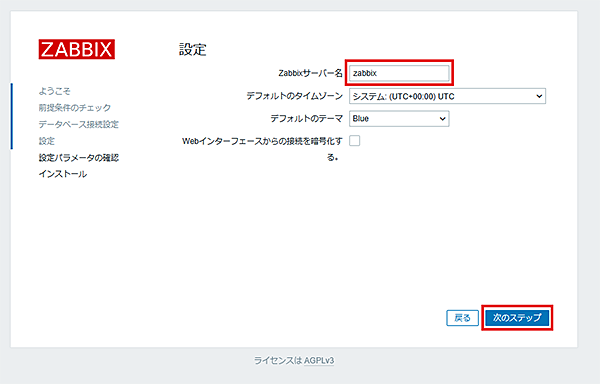Screen dimensions: 600x384
Task: Focus the Zabbixサーバー名 input field
Action: [399, 73]
